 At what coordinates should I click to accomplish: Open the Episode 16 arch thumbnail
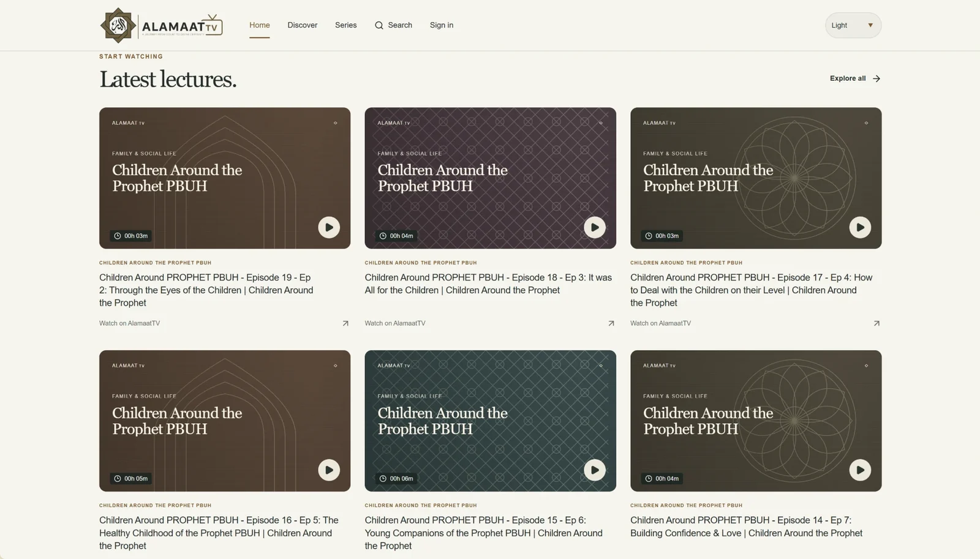(x=225, y=421)
